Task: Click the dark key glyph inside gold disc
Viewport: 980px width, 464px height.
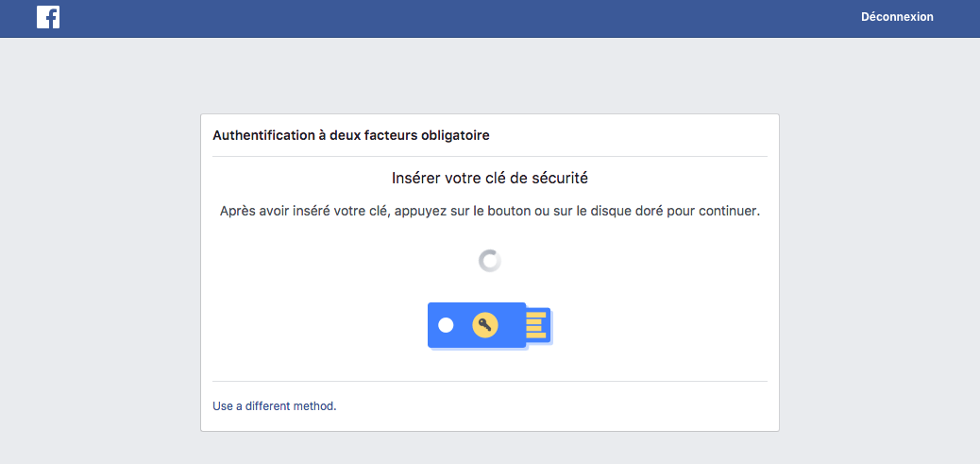Action: pyautogui.click(x=485, y=325)
